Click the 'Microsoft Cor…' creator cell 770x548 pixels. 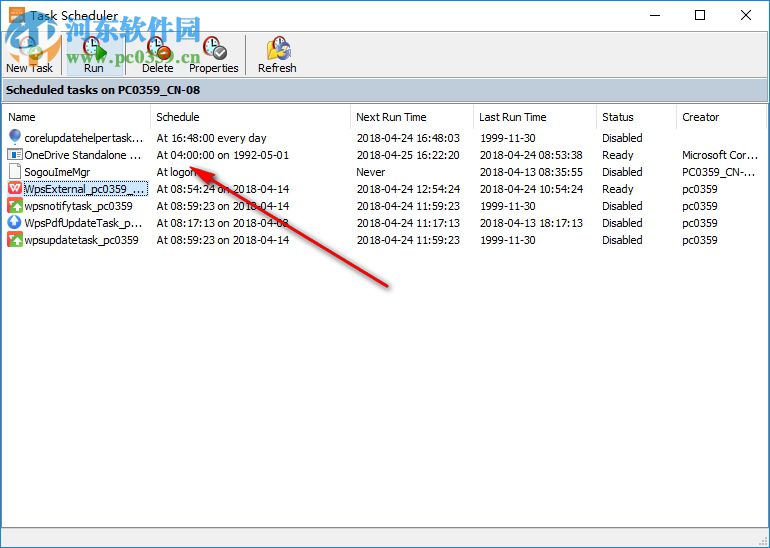[x=720, y=155]
